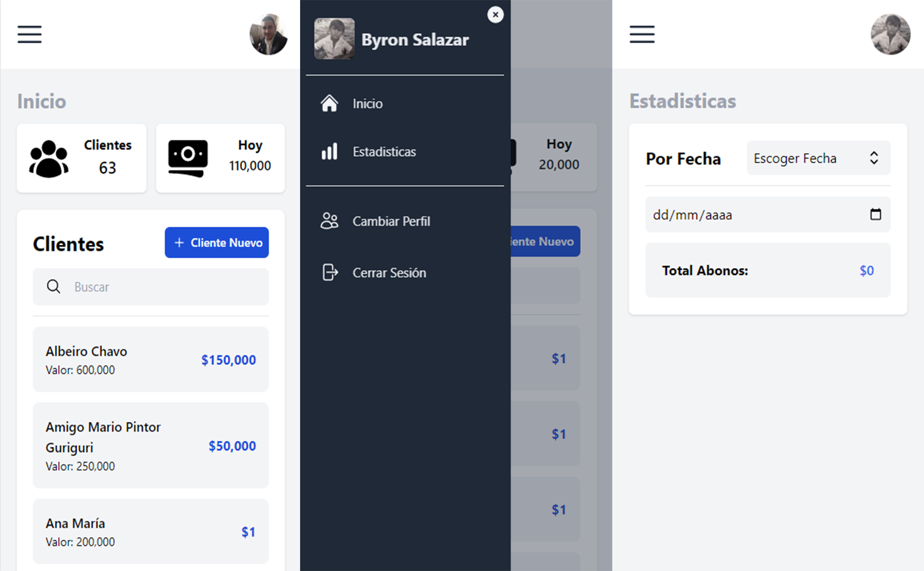Click the dd/mm/aaaa date input
The image size is (924, 571).
[750, 215]
